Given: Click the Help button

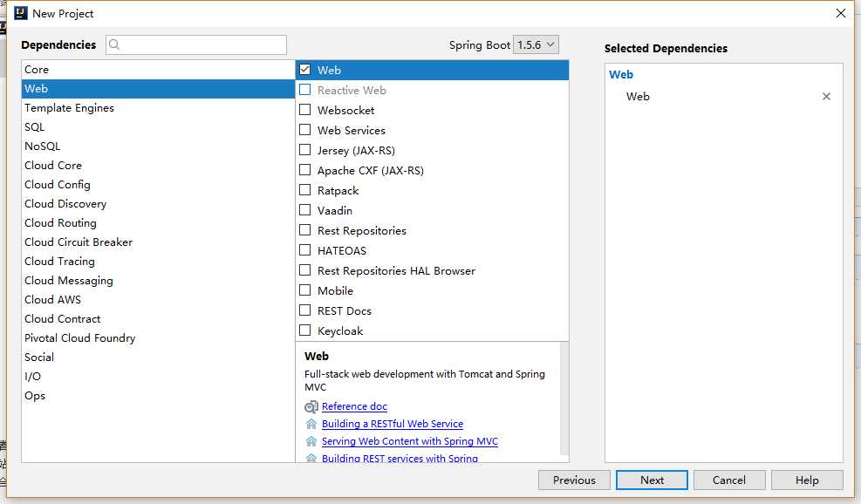Looking at the screenshot, I should (807, 480).
